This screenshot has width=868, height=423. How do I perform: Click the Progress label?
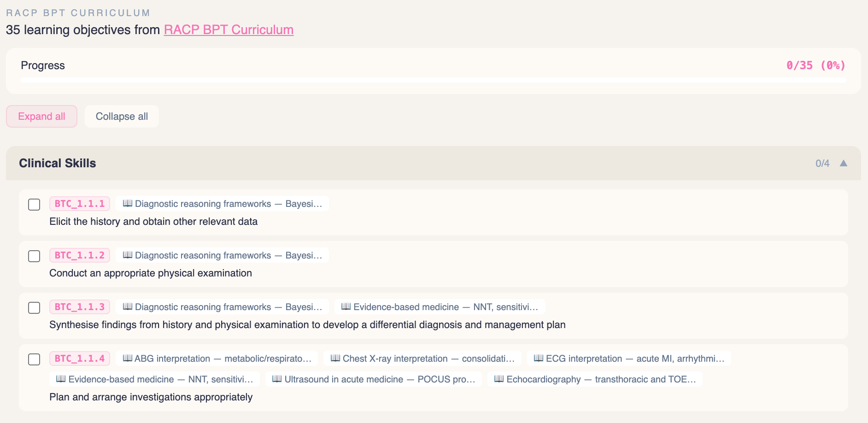(43, 65)
